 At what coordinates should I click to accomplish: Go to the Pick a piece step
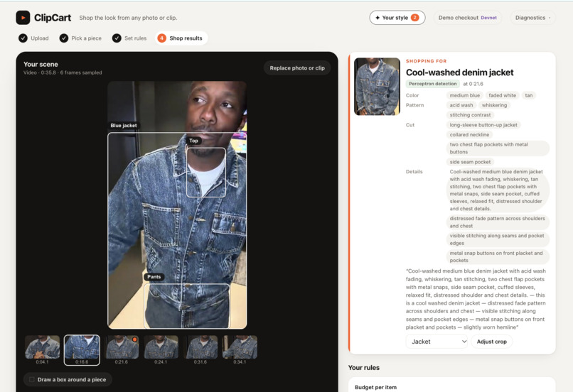click(x=80, y=38)
